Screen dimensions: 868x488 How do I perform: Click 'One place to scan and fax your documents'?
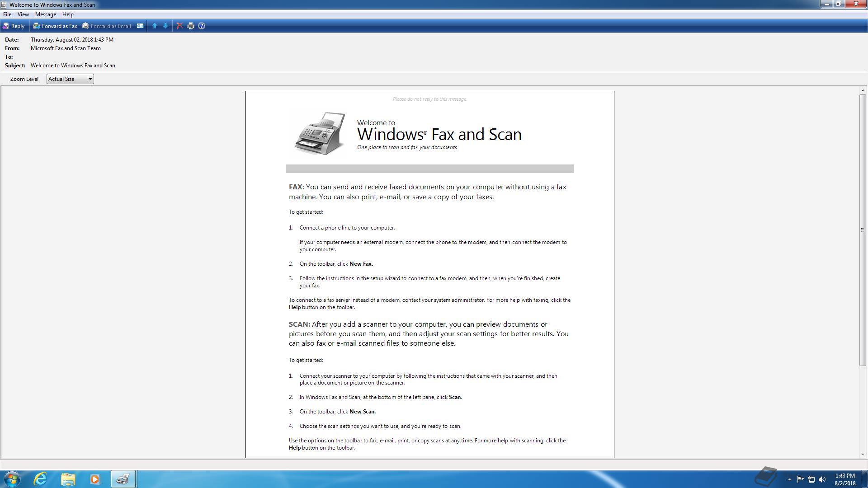click(x=407, y=147)
